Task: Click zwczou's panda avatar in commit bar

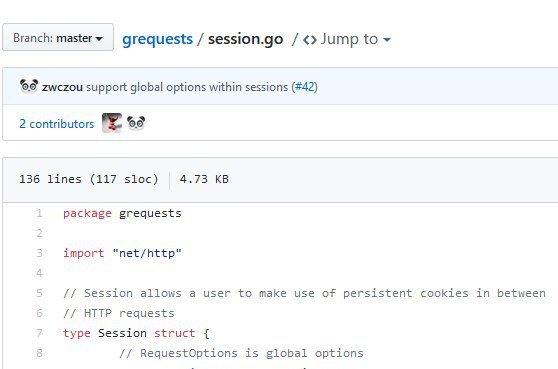Action: click(29, 86)
